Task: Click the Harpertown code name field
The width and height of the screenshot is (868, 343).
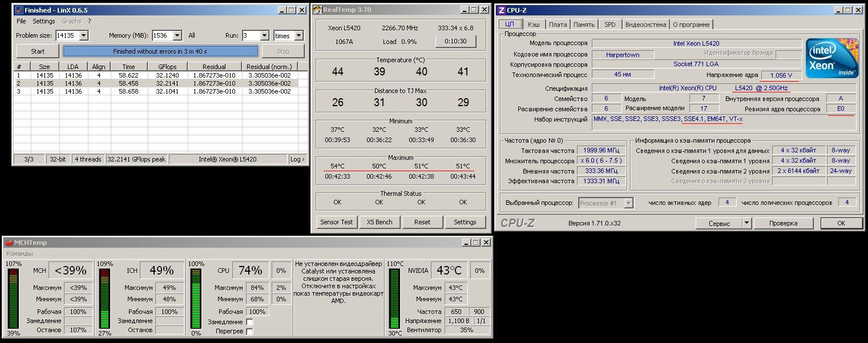Action: pyautogui.click(x=623, y=55)
